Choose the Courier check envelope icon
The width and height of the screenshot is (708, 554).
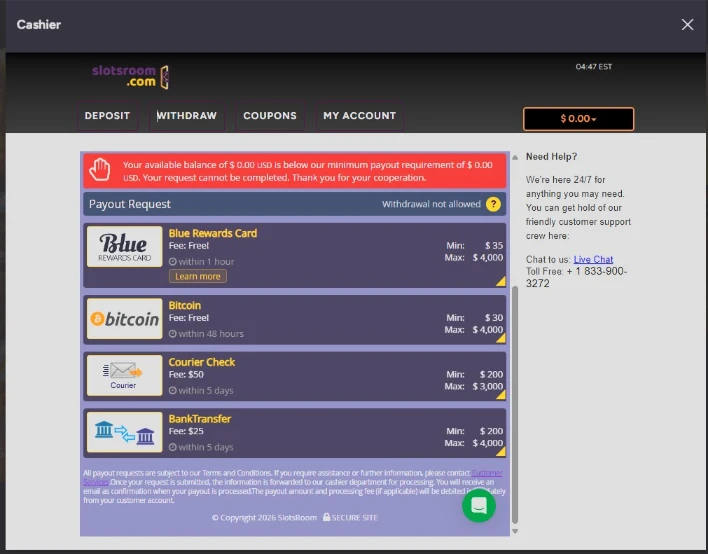124,375
